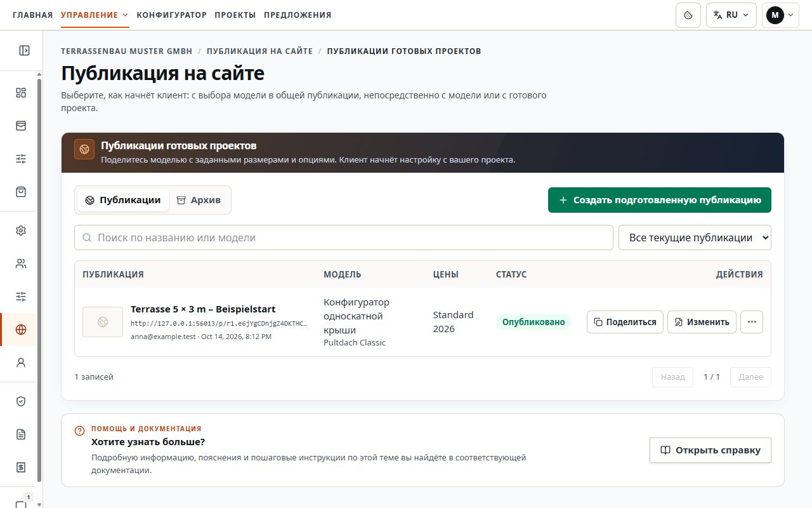The height and width of the screenshot is (508, 812).
Task: Click Далее pagination button
Action: pos(751,377)
